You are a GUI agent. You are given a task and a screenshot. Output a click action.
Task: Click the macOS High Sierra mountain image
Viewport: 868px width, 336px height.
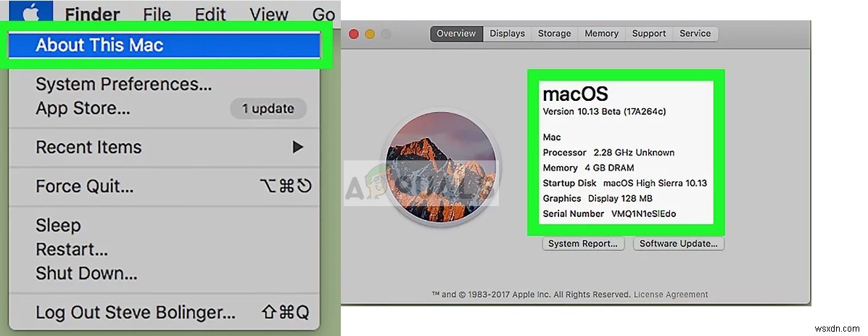point(441,167)
